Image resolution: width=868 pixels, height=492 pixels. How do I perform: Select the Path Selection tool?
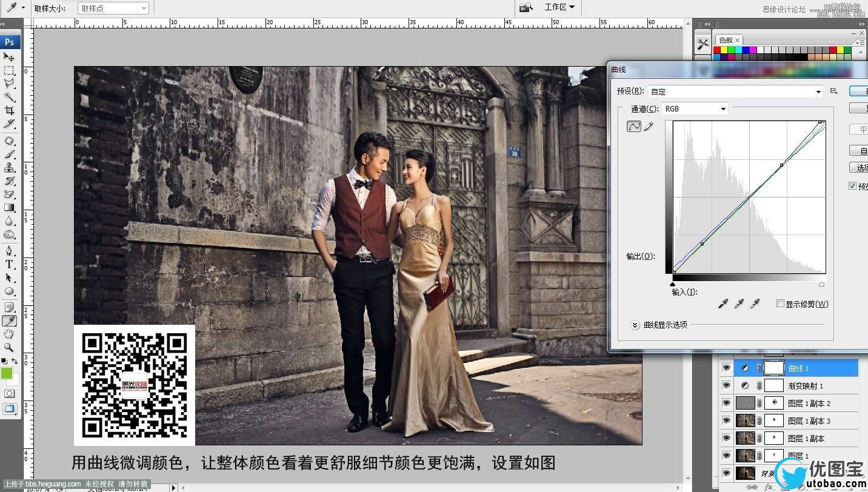click(9, 277)
